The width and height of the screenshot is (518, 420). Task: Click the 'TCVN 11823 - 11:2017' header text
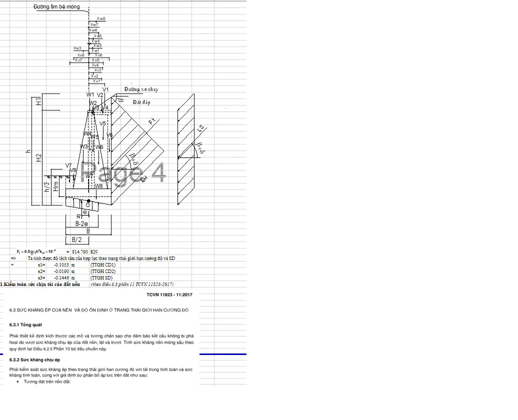pos(169,295)
